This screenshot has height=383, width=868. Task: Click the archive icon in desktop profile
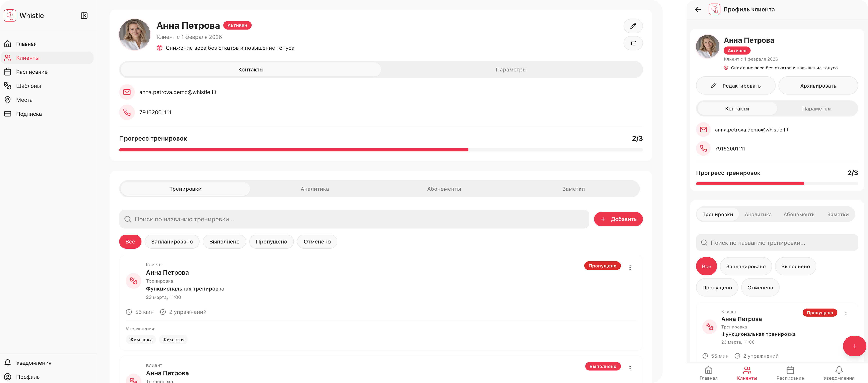click(x=633, y=43)
